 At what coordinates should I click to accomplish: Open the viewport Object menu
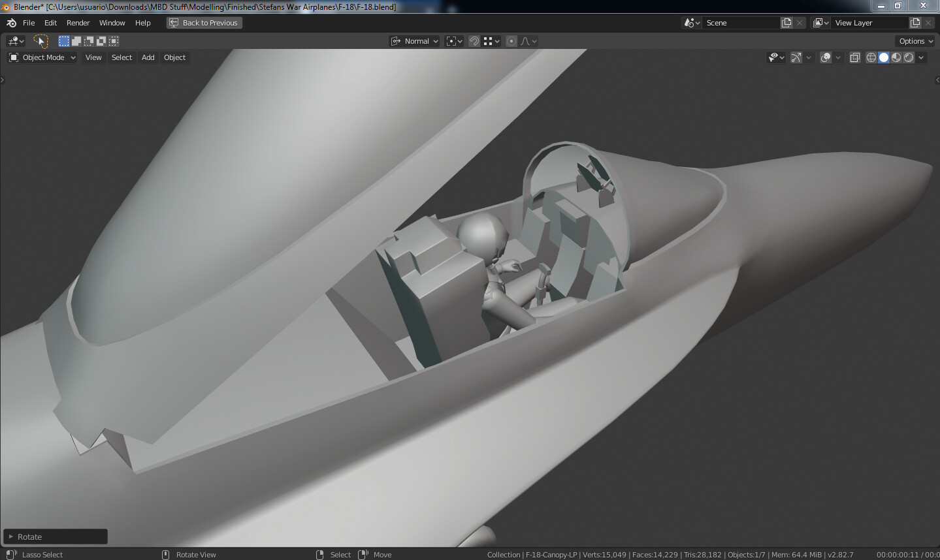pyautogui.click(x=174, y=57)
